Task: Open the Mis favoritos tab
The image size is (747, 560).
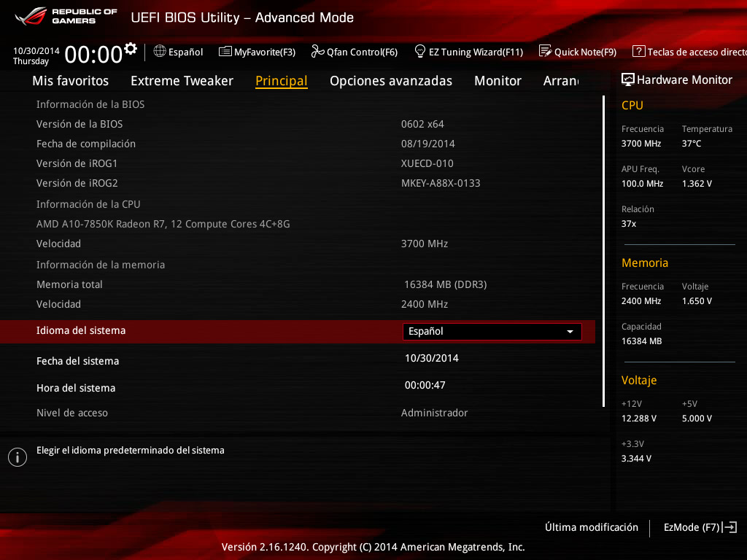Action: click(71, 81)
